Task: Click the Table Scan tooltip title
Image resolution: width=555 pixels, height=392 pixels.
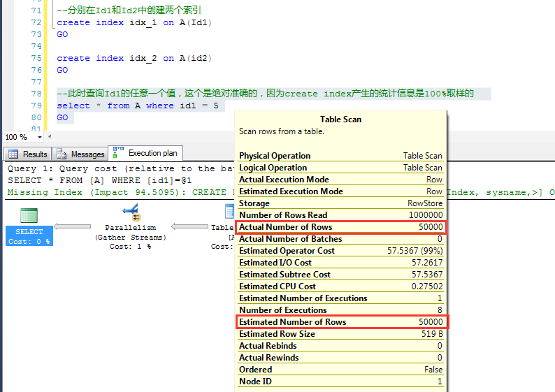Action: 340,119
